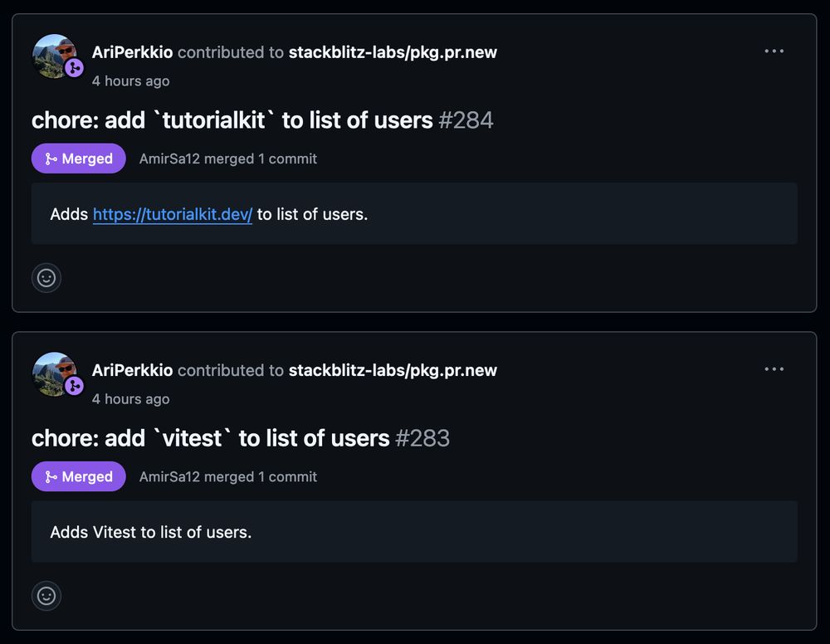
Task: Open three-dot menu on the #283 card
Action: 774,369
